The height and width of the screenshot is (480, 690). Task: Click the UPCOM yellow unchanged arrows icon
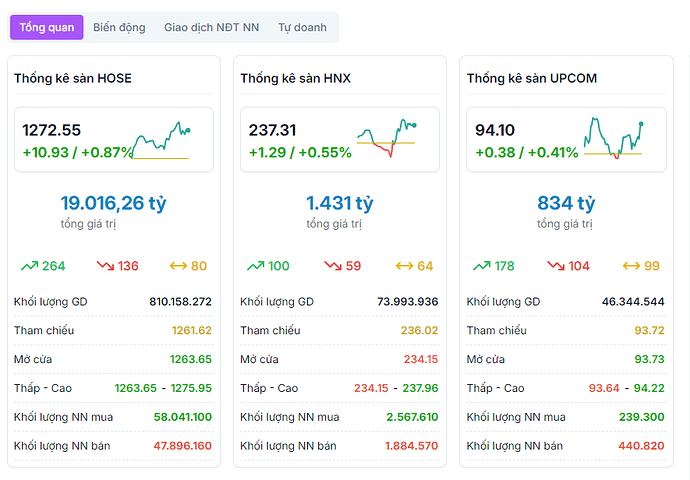632,266
